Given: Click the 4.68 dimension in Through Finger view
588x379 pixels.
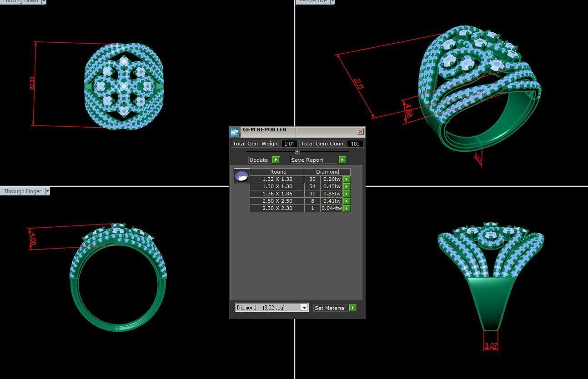Looking at the screenshot, I should coord(33,239).
